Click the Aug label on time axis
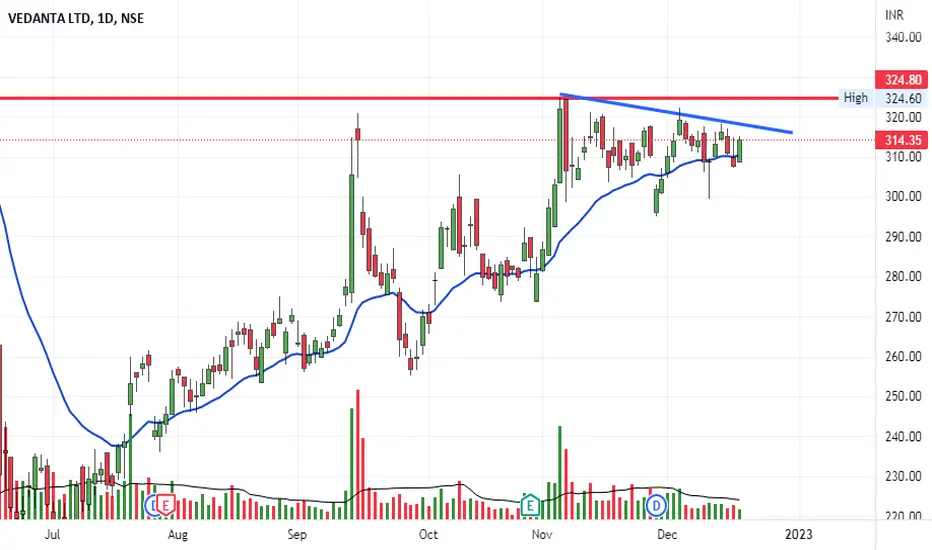The width and height of the screenshot is (932, 550). coord(178,535)
